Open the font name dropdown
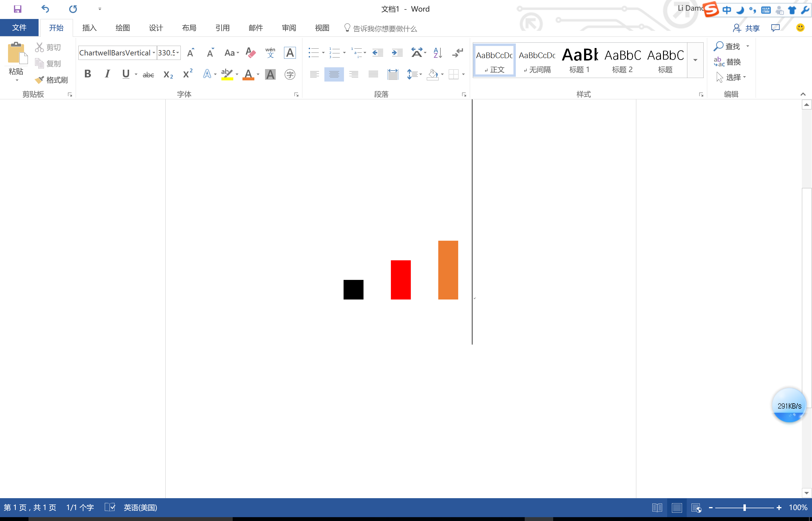Screen dimensions: 812x521 154,53
